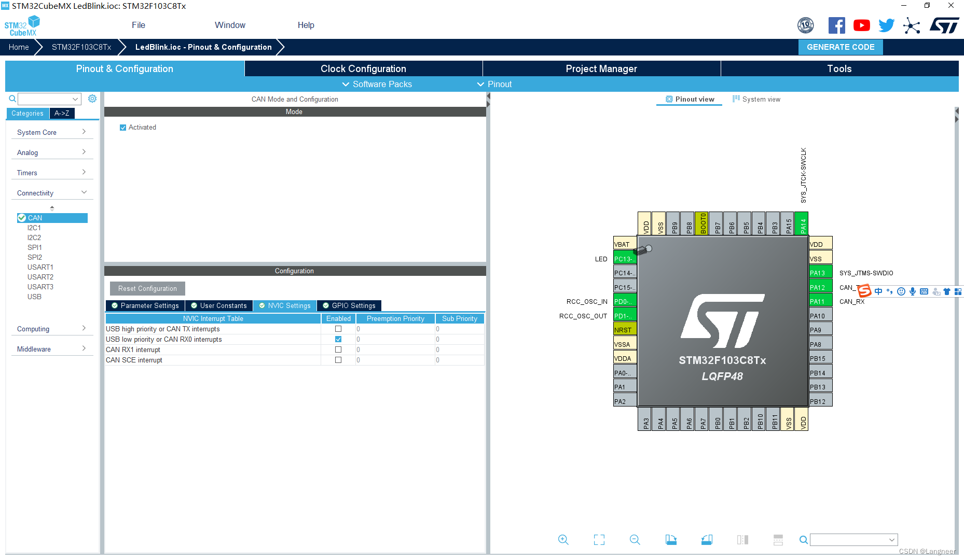Open the Twitter bird icon
The width and height of the screenshot is (964, 560).
(887, 25)
